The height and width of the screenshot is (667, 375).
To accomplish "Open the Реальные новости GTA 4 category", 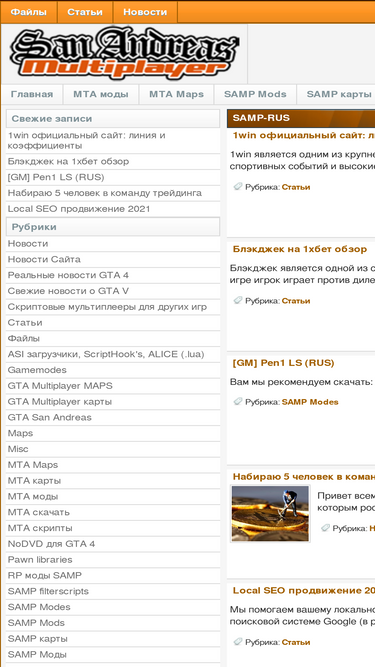I will [x=68, y=275].
